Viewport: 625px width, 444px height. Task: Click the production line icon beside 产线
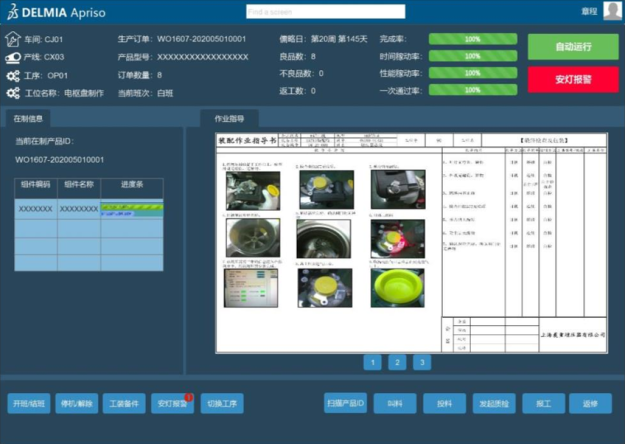[x=13, y=58]
